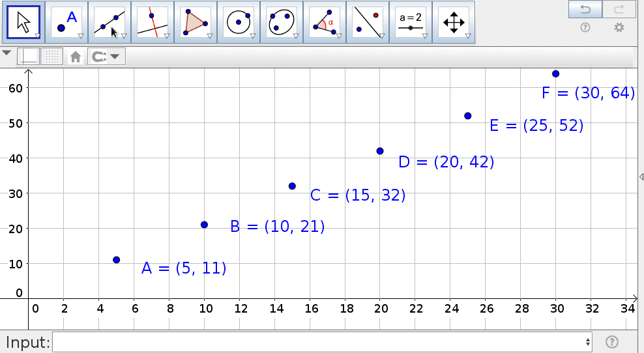Select the Ellipse conic tool
Viewport: 644px width, 353px height.
282,21
